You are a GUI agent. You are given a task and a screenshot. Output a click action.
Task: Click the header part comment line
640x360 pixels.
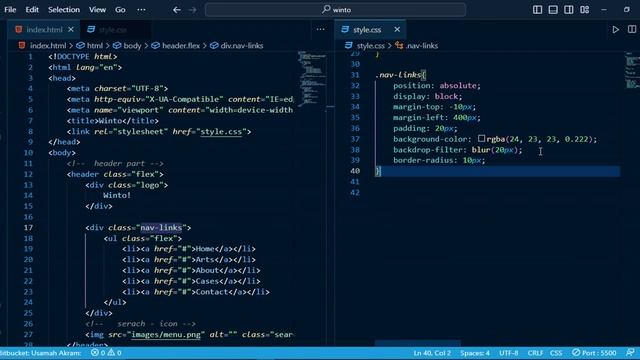coord(115,163)
